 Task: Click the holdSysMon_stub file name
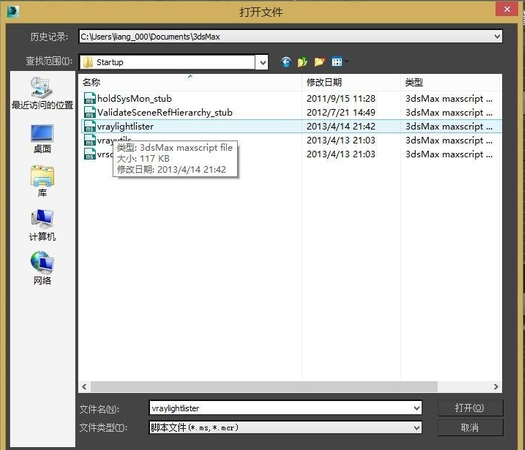coord(135,98)
